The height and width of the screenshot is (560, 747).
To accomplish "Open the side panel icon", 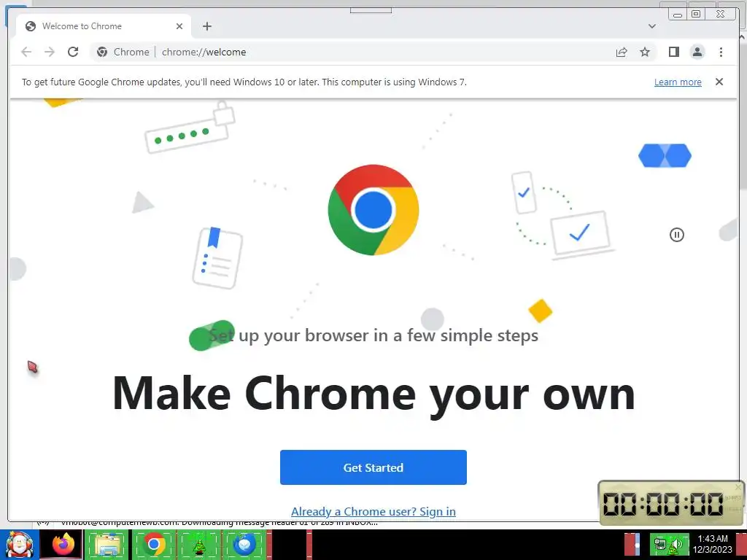I will pos(673,52).
